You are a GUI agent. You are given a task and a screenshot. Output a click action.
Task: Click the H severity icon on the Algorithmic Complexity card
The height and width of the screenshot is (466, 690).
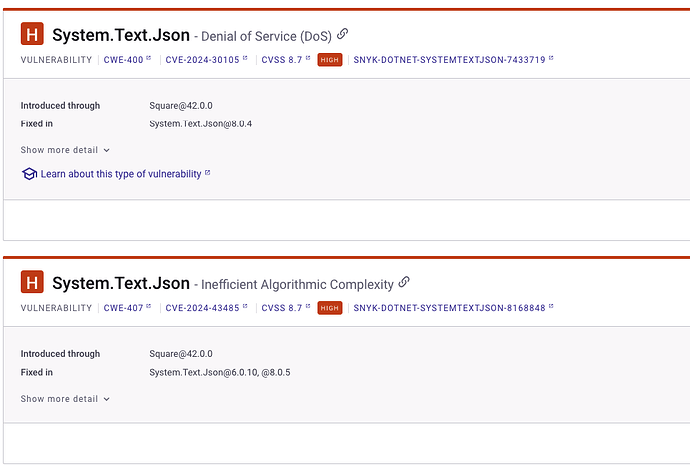click(33, 283)
